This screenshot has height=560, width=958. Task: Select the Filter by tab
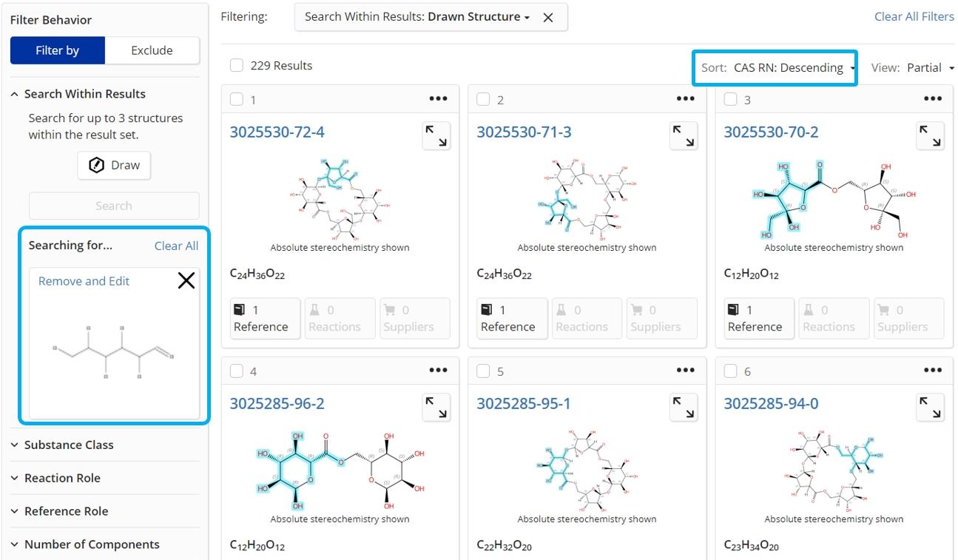coord(58,50)
